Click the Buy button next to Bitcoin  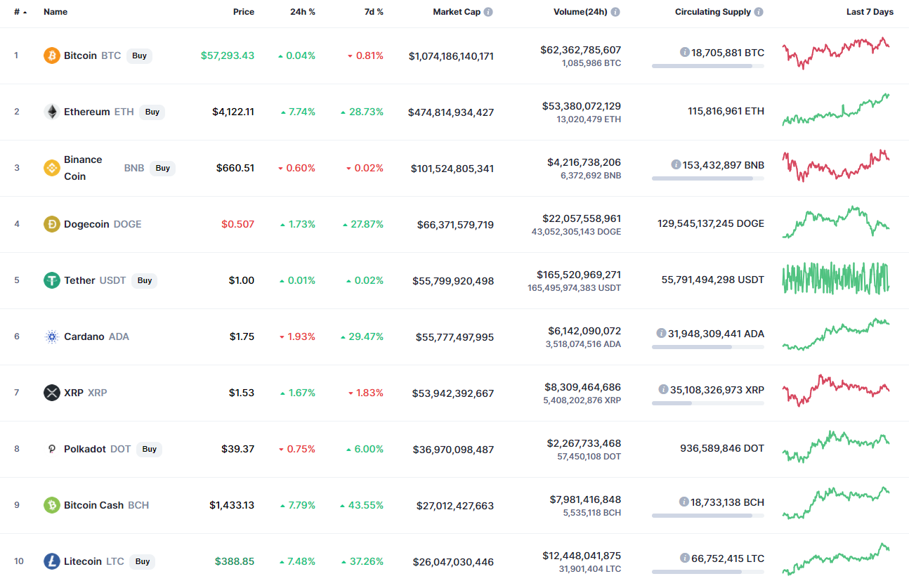pos(140,55)
